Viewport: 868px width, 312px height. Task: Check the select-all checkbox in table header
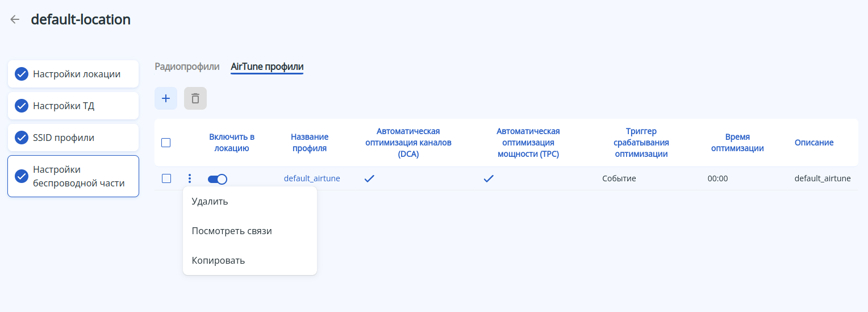[166, 143]
